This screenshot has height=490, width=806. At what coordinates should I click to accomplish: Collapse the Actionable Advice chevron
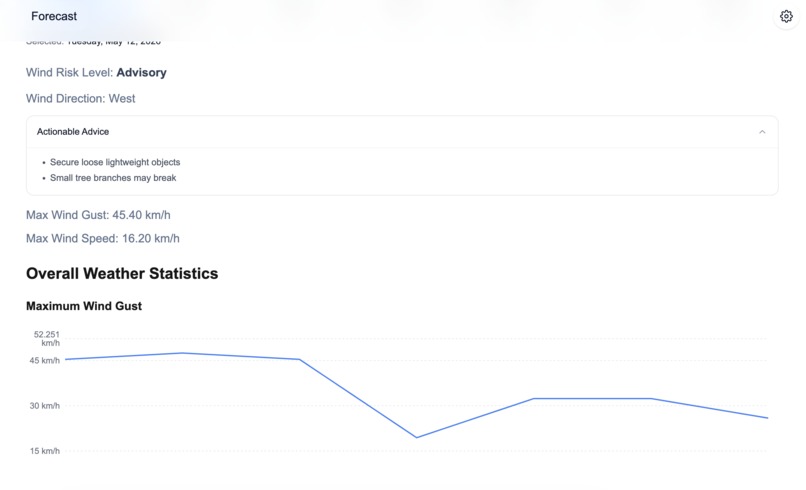(x=762, y=132)
